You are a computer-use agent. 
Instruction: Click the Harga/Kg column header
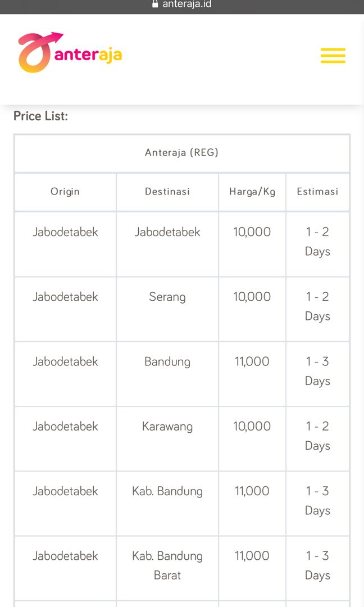pos(252,192)
